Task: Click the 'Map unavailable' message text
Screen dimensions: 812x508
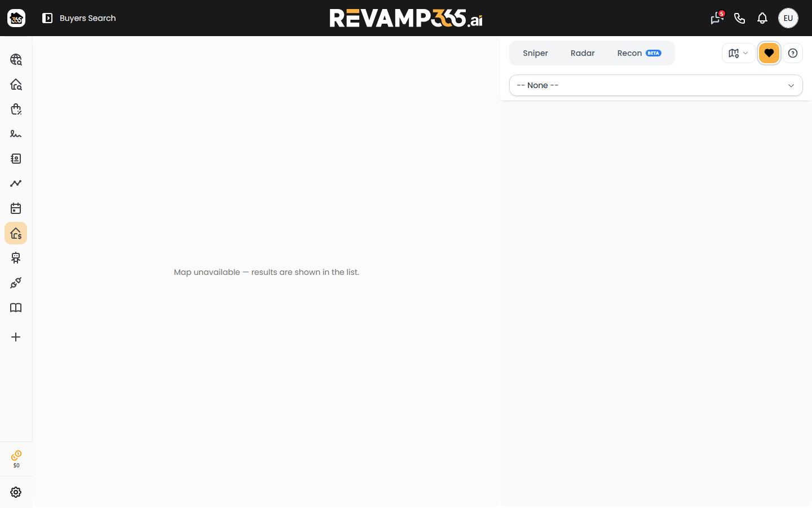Action: pyautogui.click(x=266, y=272)
